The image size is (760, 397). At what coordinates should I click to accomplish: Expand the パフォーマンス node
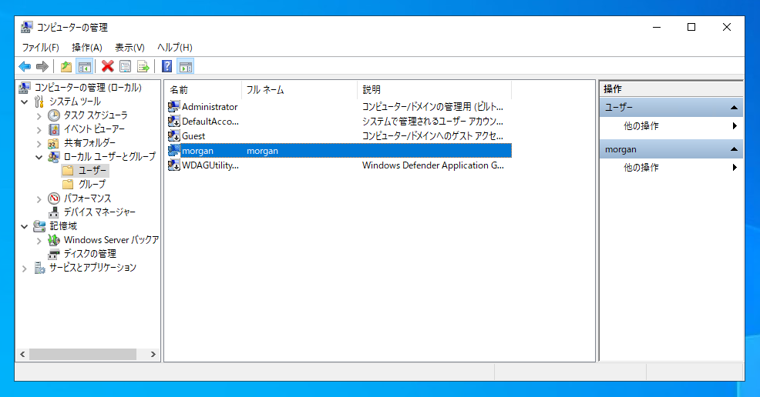[x=39, y=199]
